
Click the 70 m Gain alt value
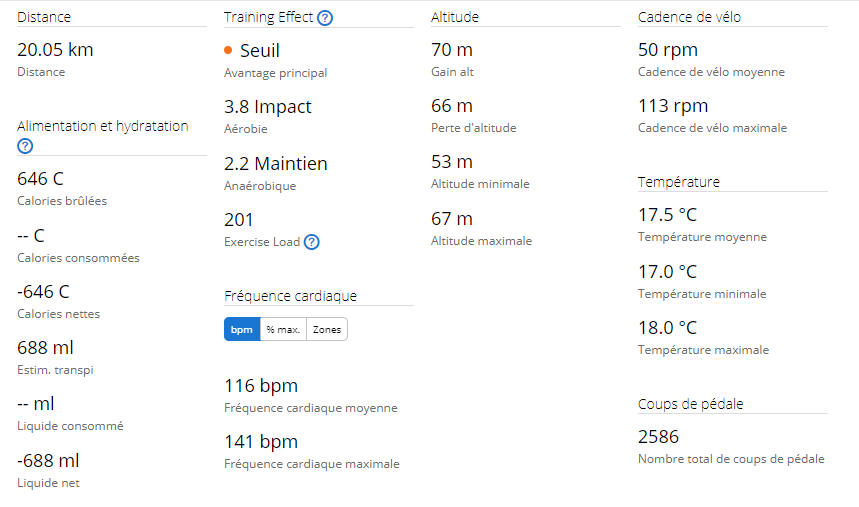[451, 50]
